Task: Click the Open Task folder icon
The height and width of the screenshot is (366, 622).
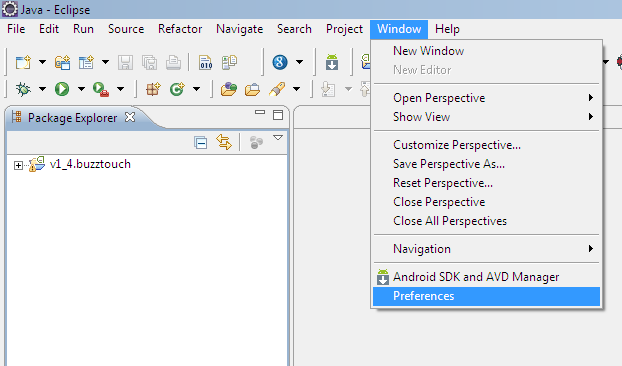Action: tap(252, 89)
